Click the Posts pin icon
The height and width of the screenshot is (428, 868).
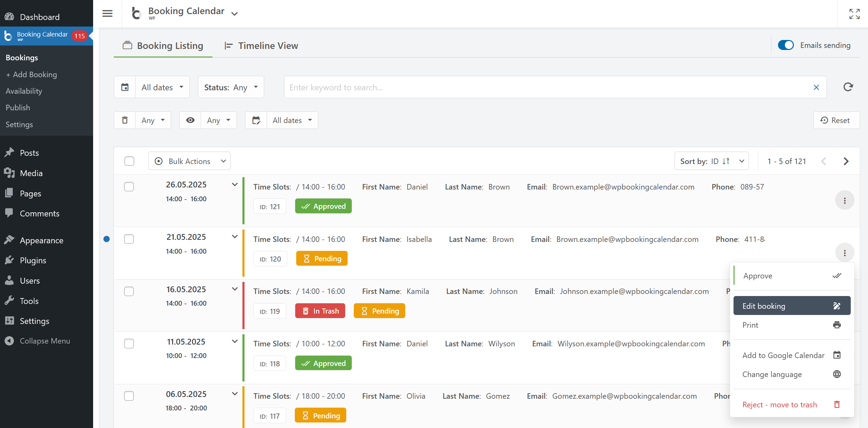click(x=9, y=153)
